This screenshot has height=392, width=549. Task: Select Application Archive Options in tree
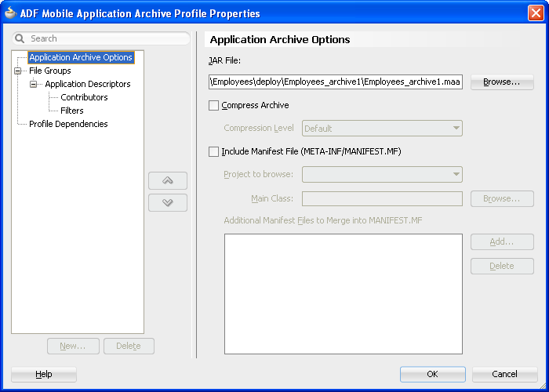[81, 57]
